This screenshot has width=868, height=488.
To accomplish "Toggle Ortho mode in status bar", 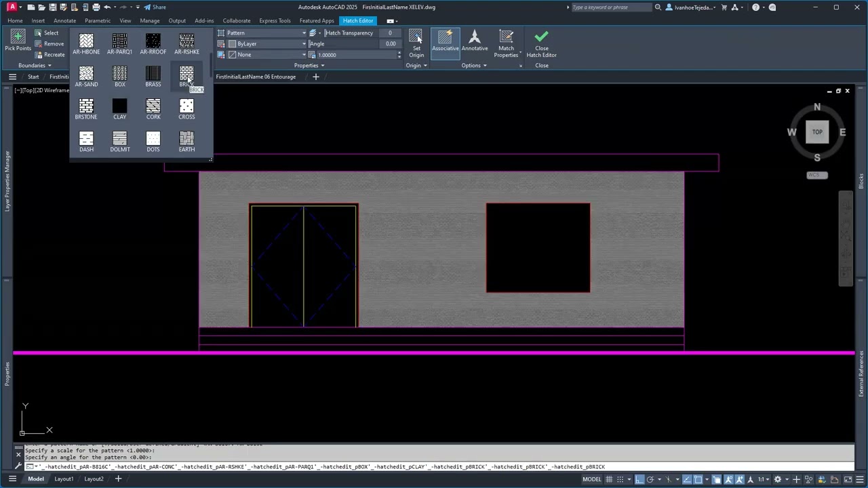I will point(639,479).
